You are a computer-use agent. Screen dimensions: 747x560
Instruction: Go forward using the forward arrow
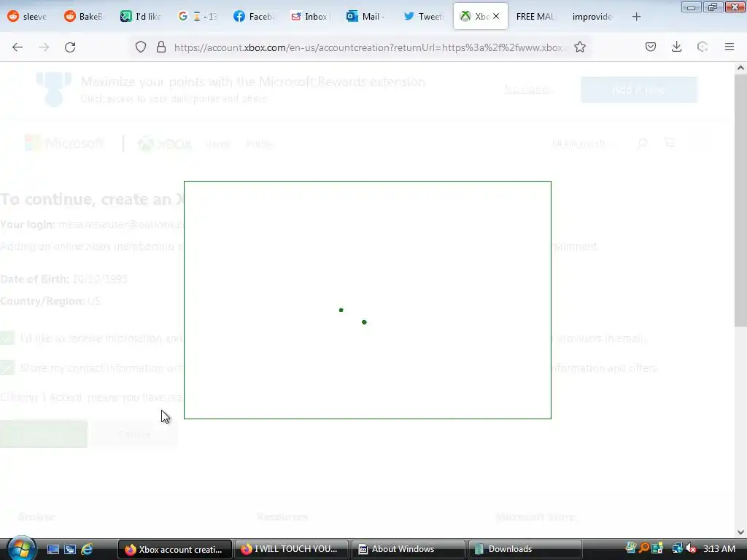(44, 47)
